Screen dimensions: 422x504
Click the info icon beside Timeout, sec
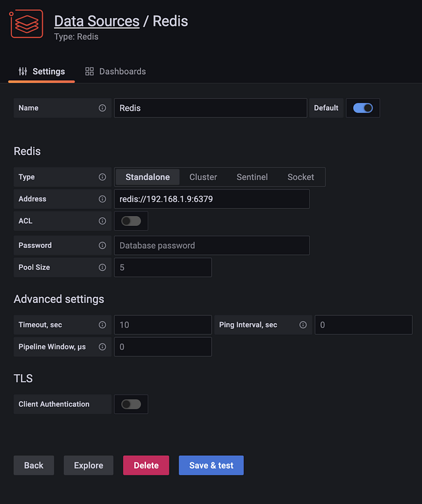pos(102,325)
